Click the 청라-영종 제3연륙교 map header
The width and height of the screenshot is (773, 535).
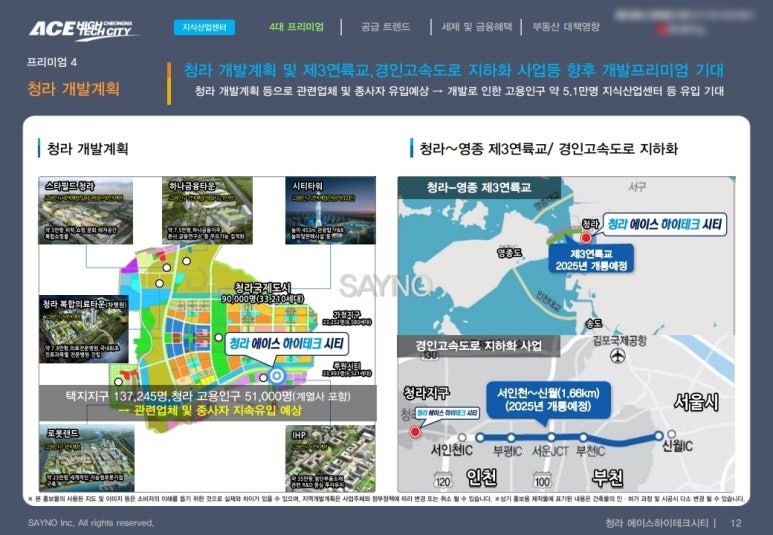(479, 187)
